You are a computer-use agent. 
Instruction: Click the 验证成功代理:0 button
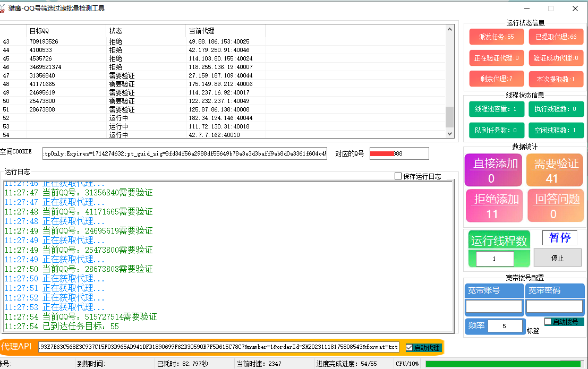pyautogui.click(x=556, y=58)
